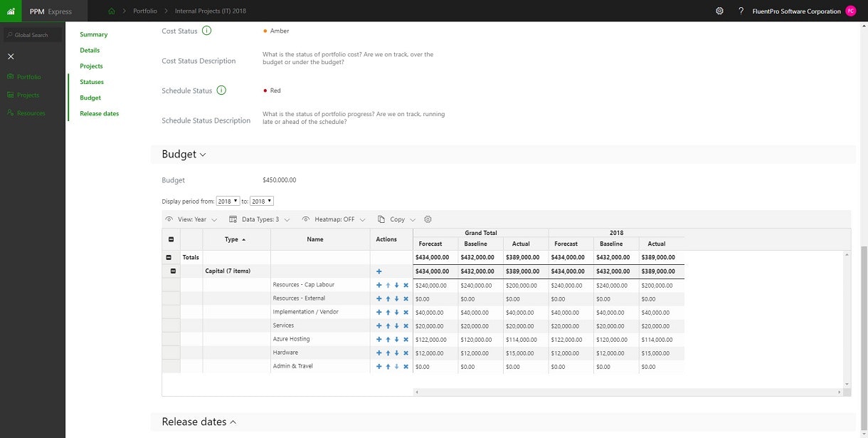Add a new item under the Capital group

[x=379, y=271]
